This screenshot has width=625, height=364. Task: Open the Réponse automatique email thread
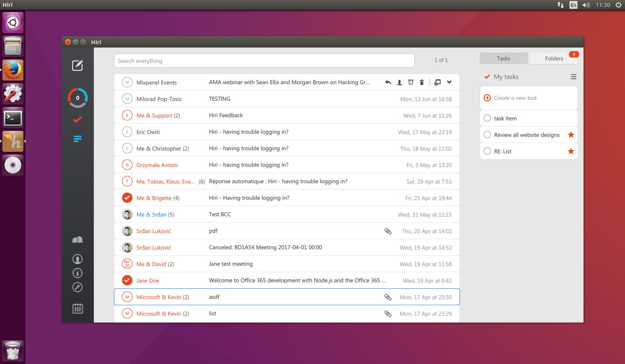click(287, 182)
